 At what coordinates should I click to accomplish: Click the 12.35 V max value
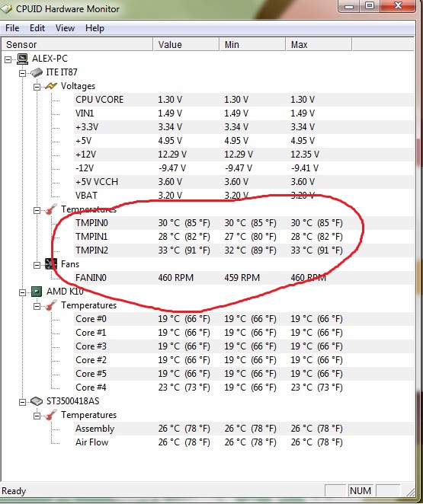(305, 155)
